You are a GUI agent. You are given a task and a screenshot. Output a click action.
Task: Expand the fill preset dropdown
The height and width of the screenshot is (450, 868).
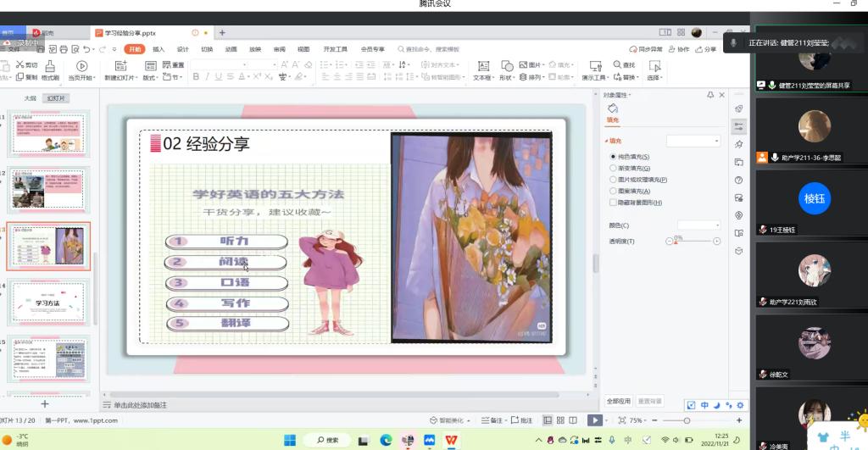[693, 141]
